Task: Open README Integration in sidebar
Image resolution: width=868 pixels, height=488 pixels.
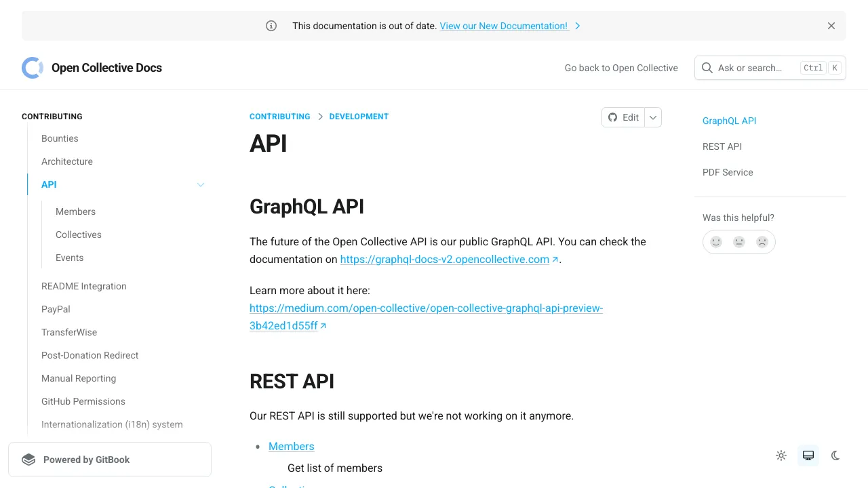Action: pyautogui.click(x=84, y=286)
